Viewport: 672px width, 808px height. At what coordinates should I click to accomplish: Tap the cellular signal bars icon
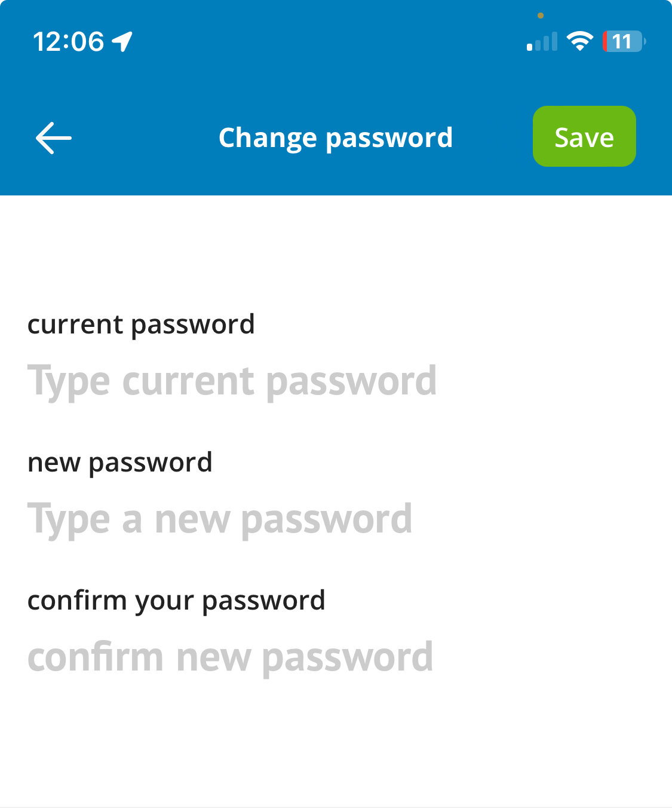pos(542,41)
